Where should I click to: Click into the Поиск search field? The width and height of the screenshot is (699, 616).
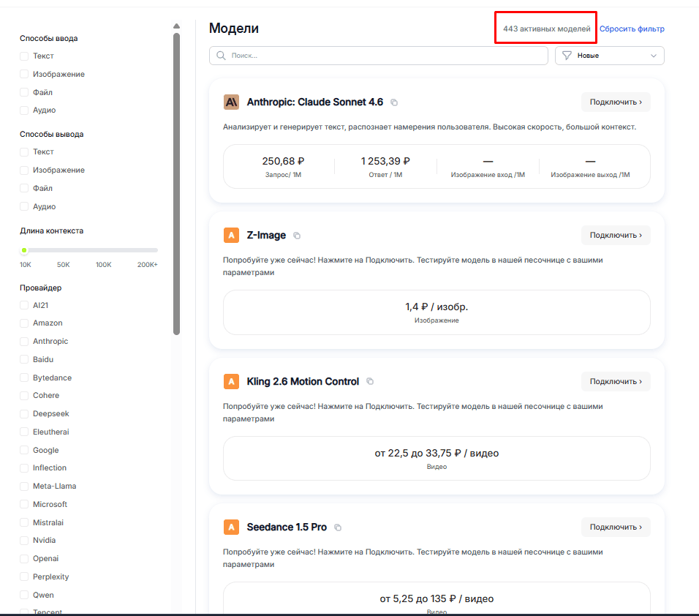pos(384,56)
